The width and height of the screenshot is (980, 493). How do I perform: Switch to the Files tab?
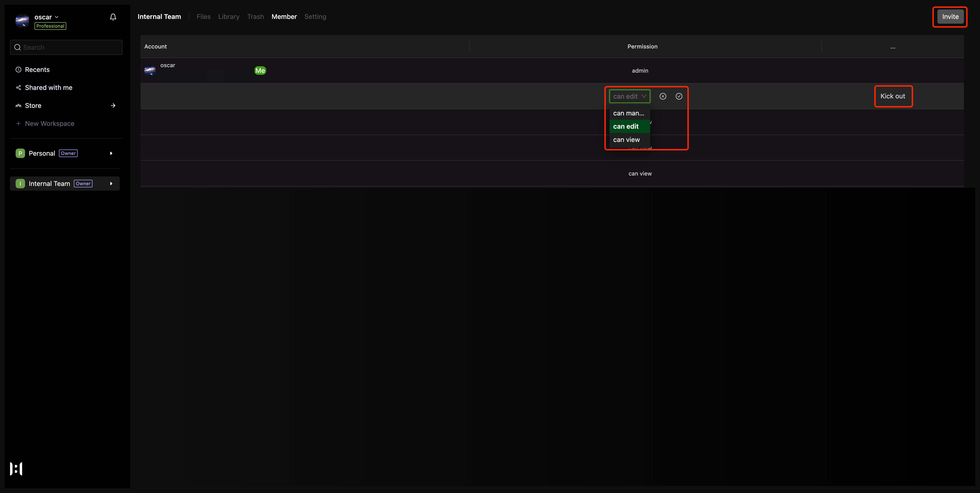(x=203, y=17)
